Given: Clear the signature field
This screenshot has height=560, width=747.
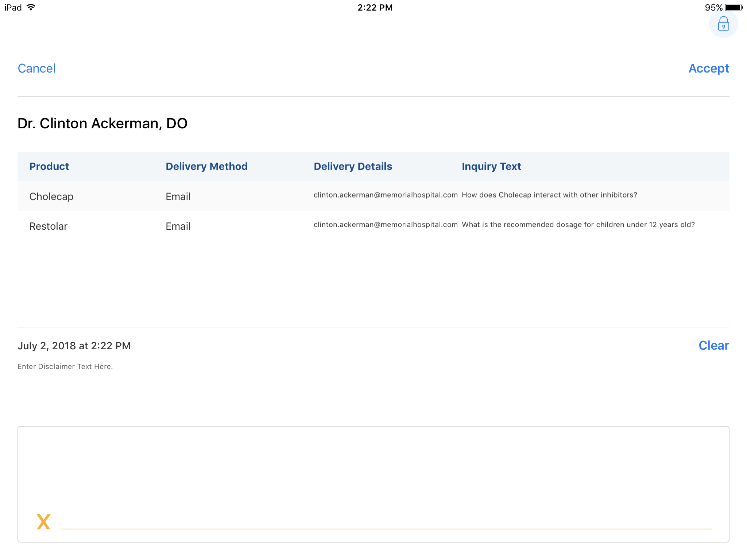Looking at the screenshot, I should [x=713, y=345].
